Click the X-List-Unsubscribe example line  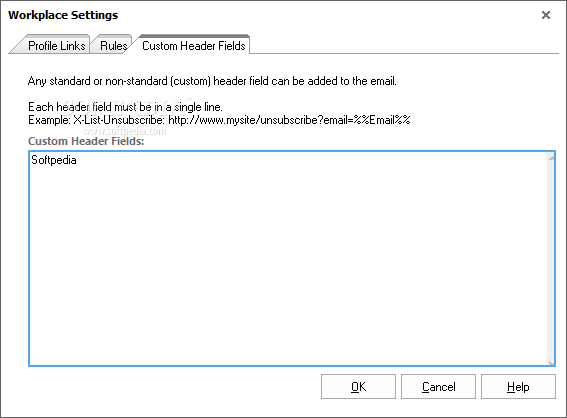coord(219,120)
